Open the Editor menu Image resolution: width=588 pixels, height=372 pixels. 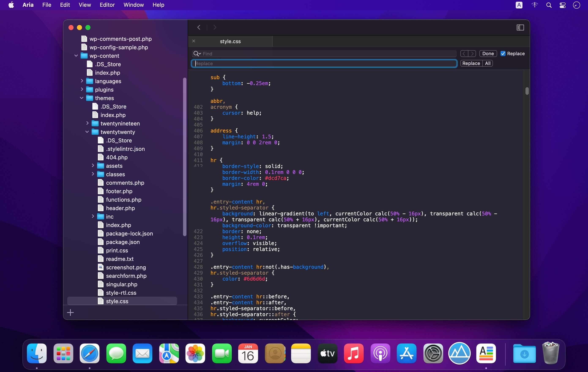coord(107,5)
